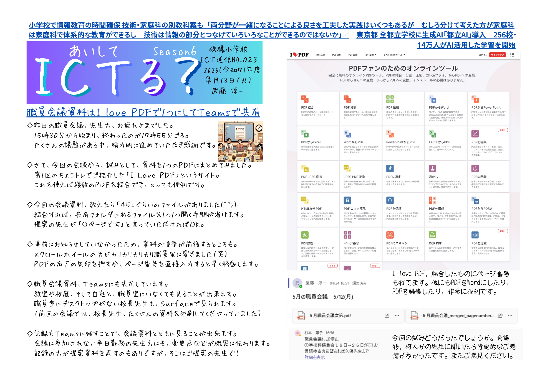The height and width of the screenshot is (392, 555).
Task: Select the PDFからPowerPoint converter icon
Action: tap(475, 99)
